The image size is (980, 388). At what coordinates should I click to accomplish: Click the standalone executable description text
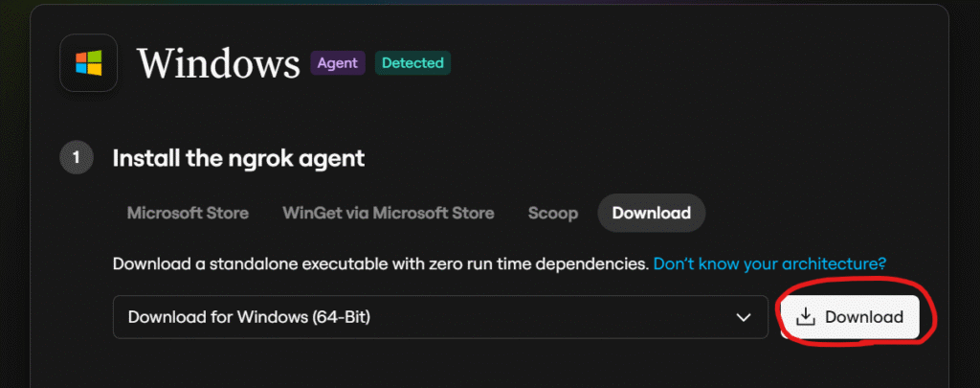(381, 263)
